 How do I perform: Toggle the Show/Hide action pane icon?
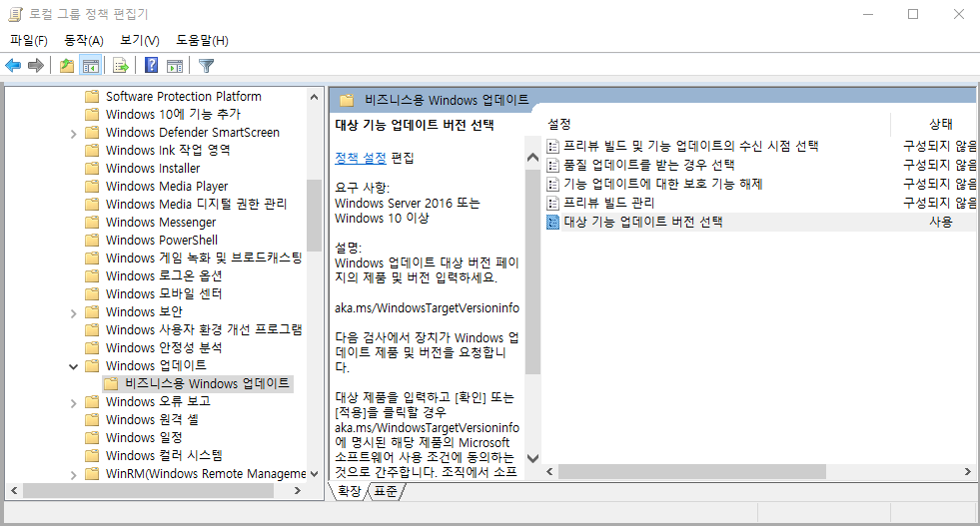tap(176, 65)
